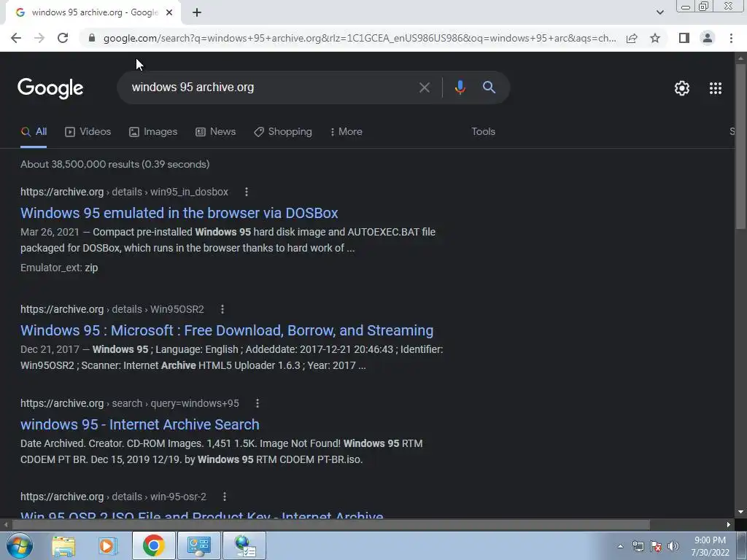
Task: Click the padlock site info icon
Action: pos(92,38)
